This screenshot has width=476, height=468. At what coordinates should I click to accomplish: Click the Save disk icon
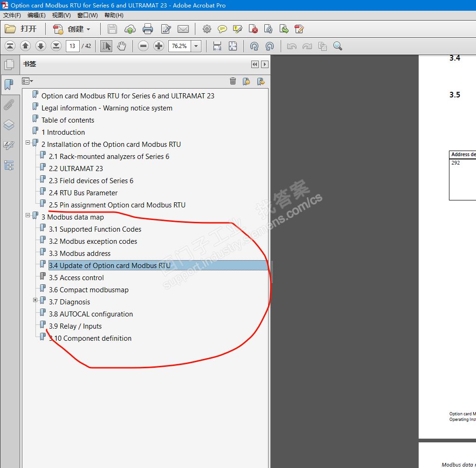[x=112, y=29]
